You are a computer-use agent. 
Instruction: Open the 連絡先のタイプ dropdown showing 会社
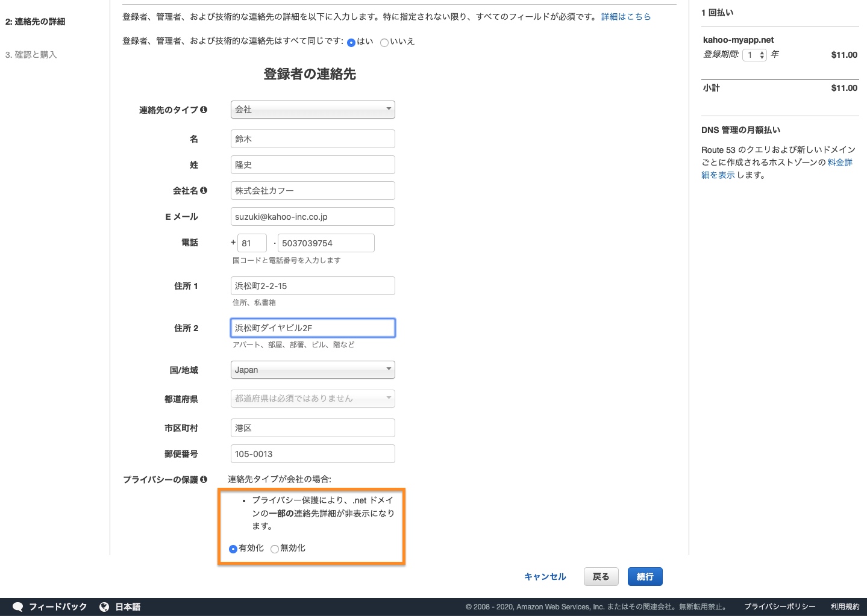click(x=312, y=110)
